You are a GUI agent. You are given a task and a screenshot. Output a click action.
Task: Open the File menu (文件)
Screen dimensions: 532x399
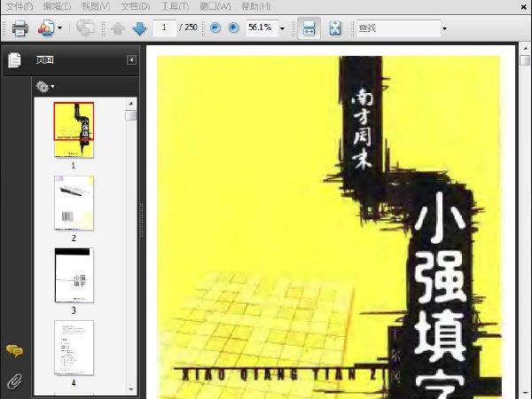point(20,6)
